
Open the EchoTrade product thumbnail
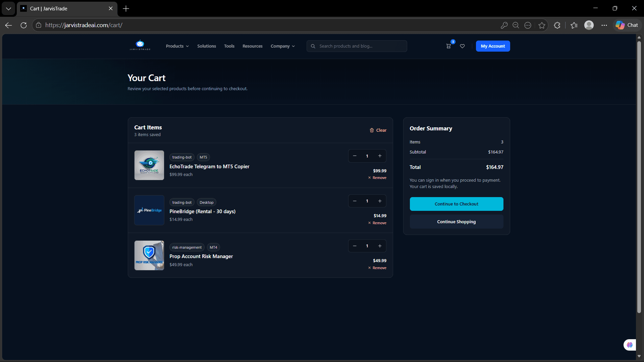click(149, 165)
